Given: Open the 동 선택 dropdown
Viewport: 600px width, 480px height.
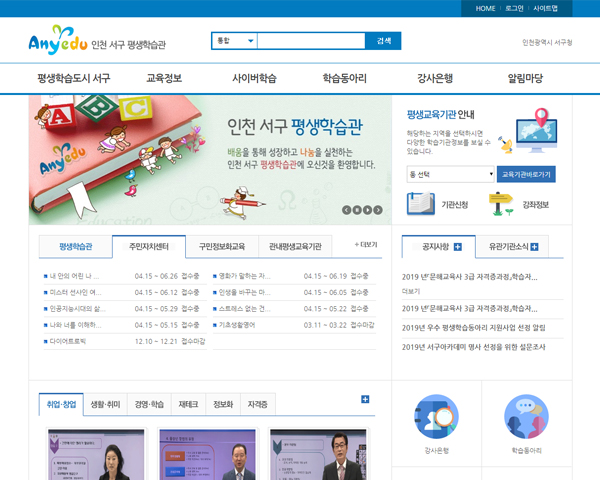Looking at the screenshot, I should [x=450, y=175].
